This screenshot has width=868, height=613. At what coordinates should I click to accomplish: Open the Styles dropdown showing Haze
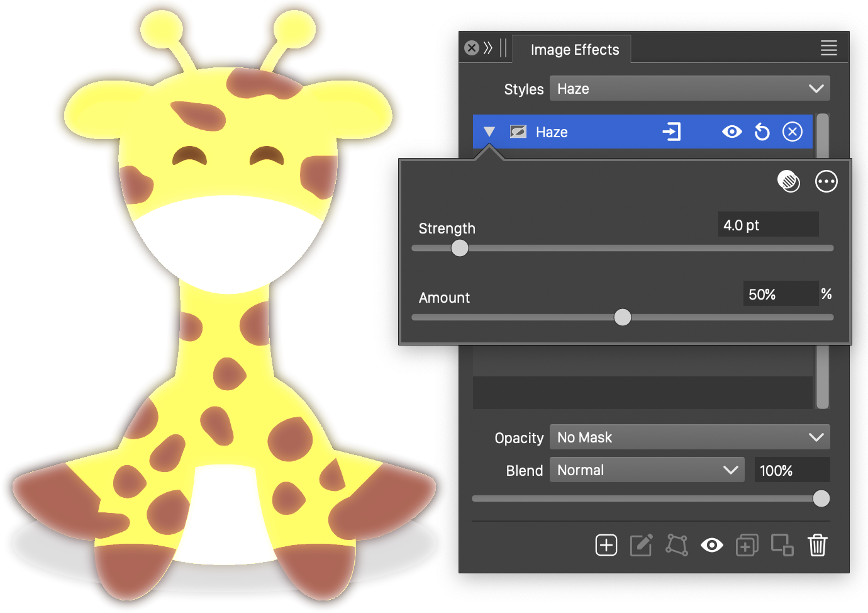689,89
